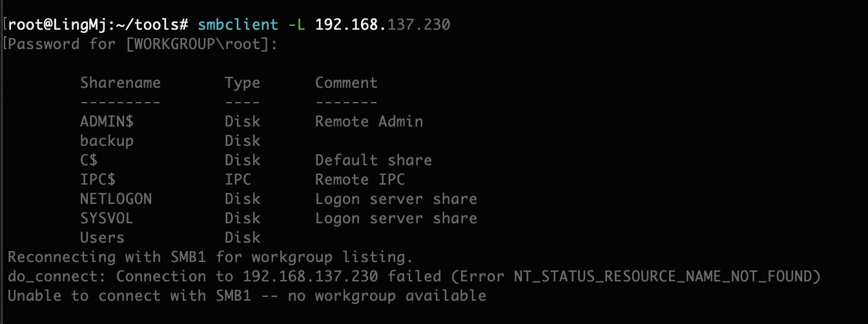Click the Reconnecting with SMB1 message line

pyautogui.click(x=210, y=257)
